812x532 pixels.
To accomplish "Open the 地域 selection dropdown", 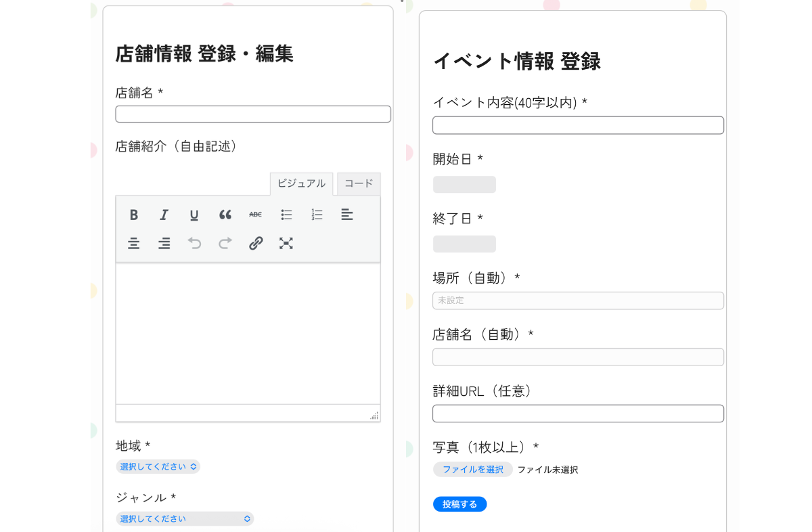I will point(158,466).
